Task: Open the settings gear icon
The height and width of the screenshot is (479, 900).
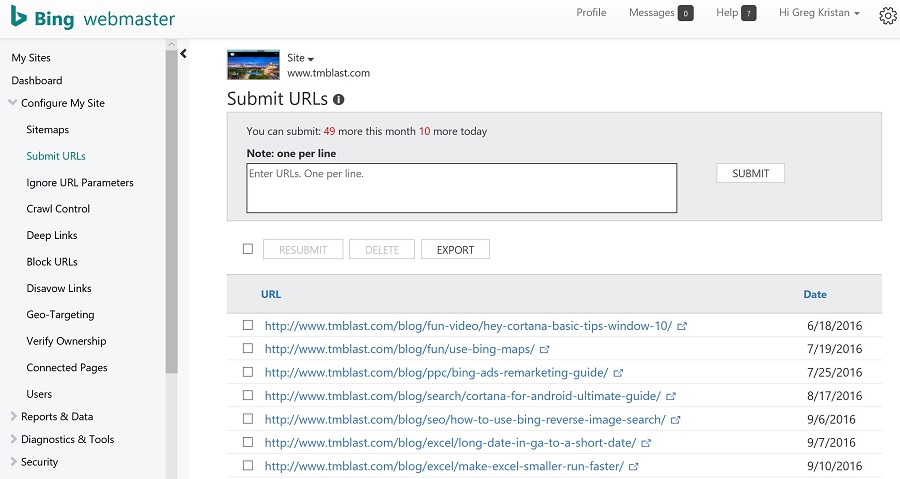Action: click(x=887, y=16)
